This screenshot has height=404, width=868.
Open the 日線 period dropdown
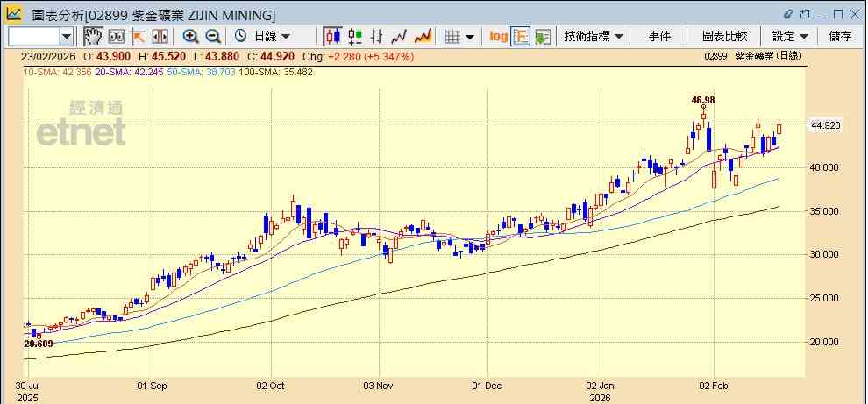[272, 37]
